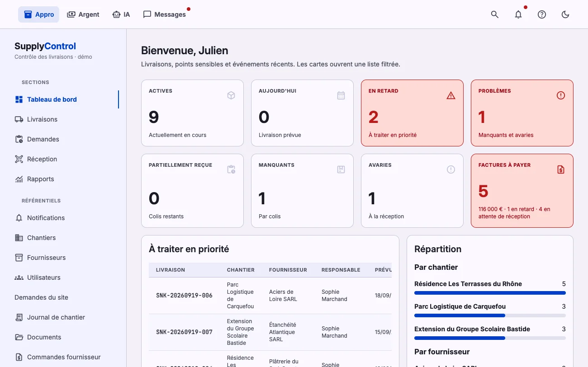Click the Rapports chart icon
The width and height of the screenshot is (588, 367).
coord(19,179)
